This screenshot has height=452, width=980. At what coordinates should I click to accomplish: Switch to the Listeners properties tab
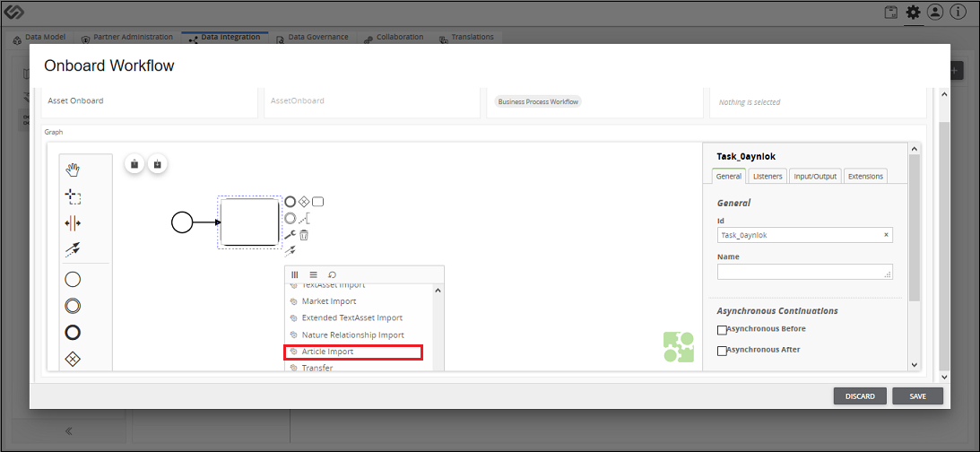pyautogui.click(x=768, y=177)
